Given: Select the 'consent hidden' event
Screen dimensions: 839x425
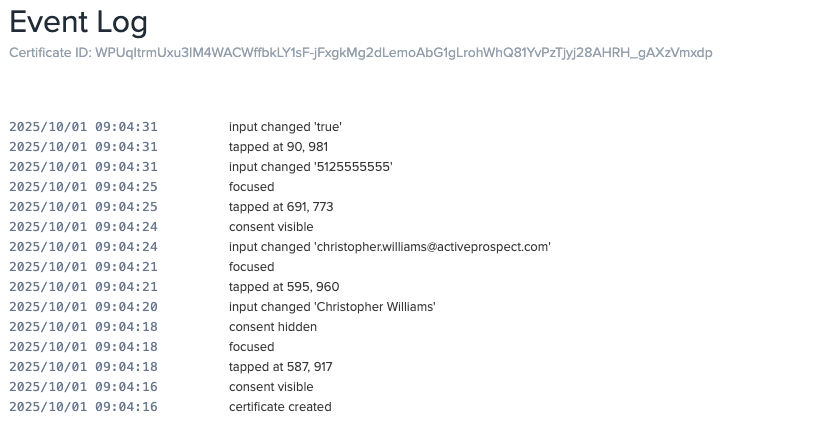Looking at the screenshot, I should point(273,327).
